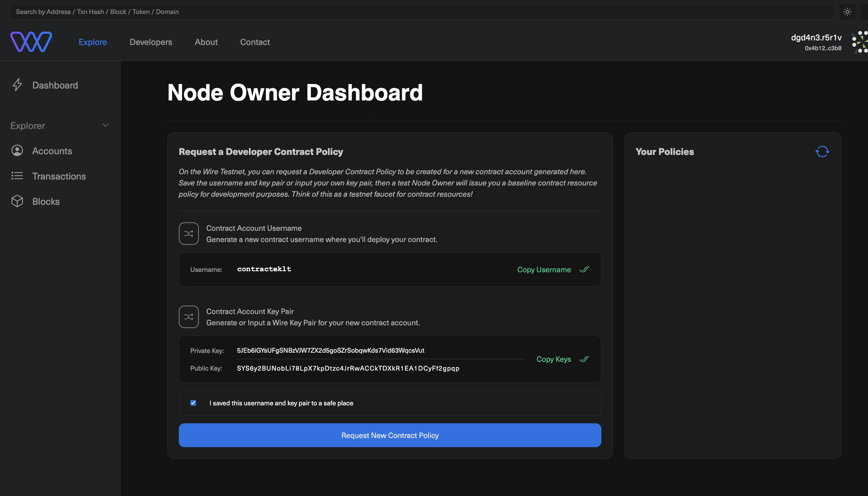Click the double-check icon beside Copy Username
868x496 pixels.
click(584, 269)
